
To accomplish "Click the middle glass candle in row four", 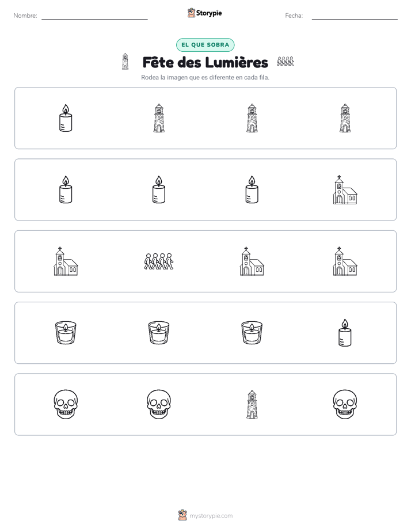I will tap(159, 333).
